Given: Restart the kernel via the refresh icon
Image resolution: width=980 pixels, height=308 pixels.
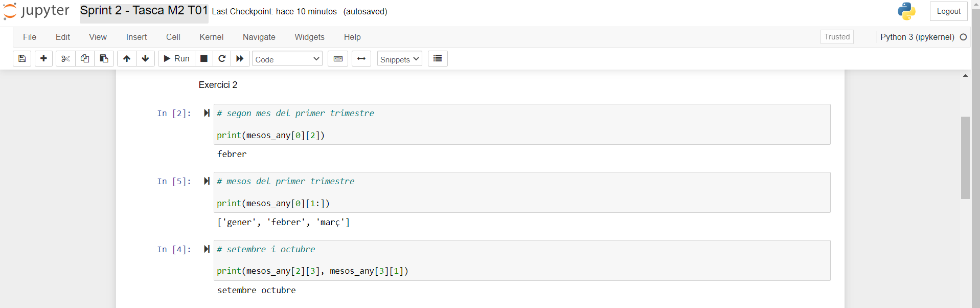Looking at the screenshot, I should point(222,58).
